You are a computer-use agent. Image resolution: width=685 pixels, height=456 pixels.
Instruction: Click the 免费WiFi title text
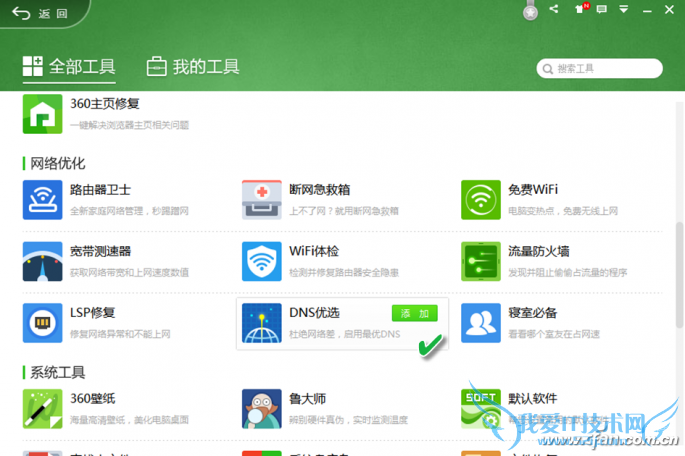533,190
